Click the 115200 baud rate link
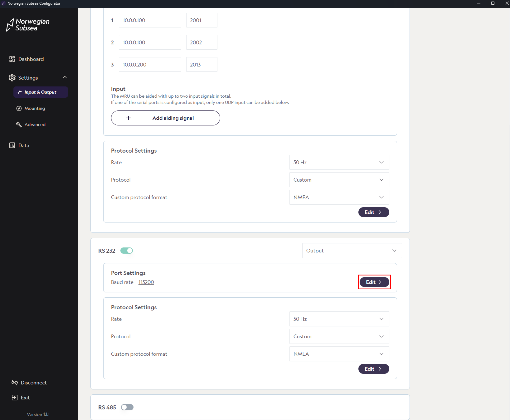The image size is (510, 420). pyautogui.click(x=146, y=282)
